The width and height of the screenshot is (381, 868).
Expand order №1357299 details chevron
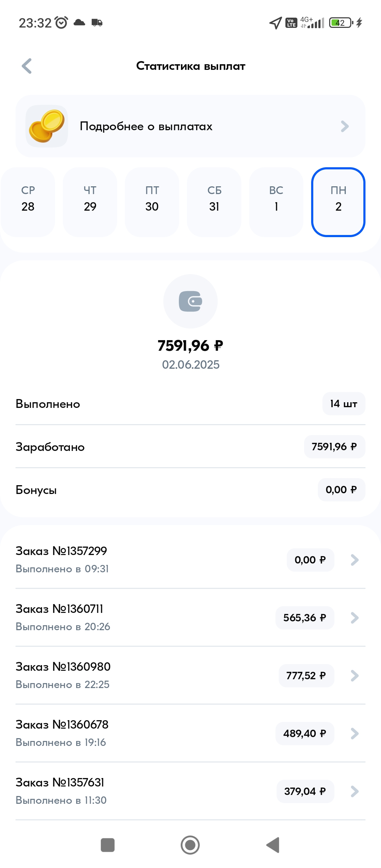355,560
